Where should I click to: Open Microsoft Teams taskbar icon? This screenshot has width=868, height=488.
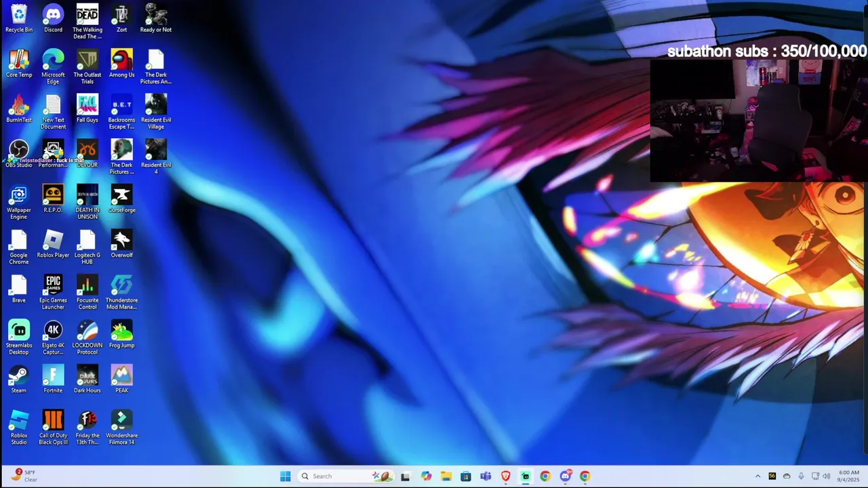[x=486, y=476]
